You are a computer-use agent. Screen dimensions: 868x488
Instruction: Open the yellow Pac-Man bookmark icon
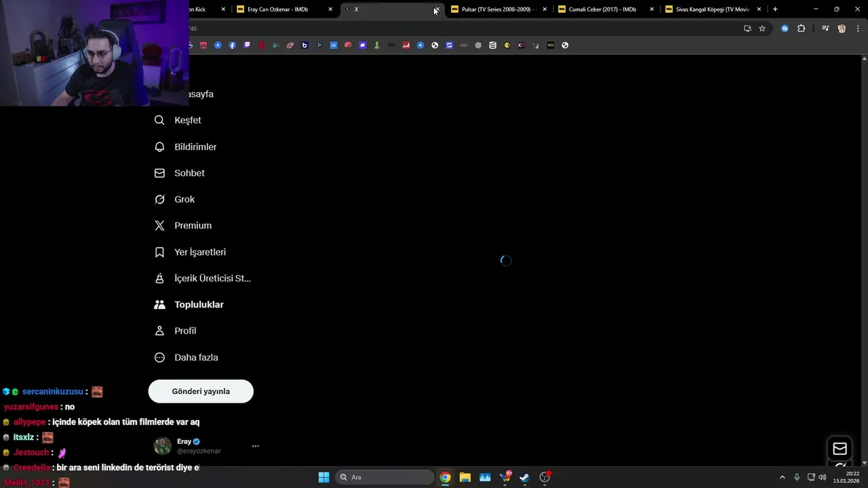click(x=507, y=45)
